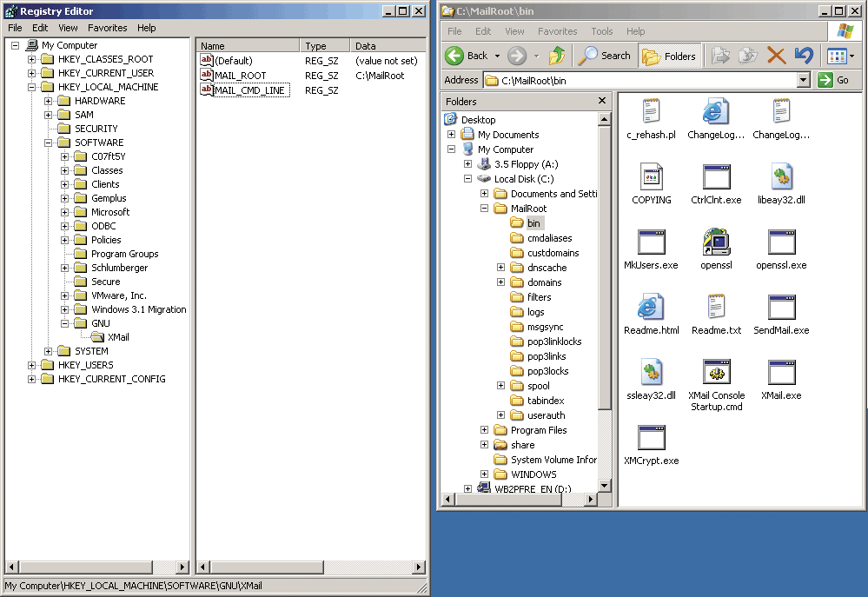868x597 pixels.
Task: Select XMail Console Startup.cmd icon
Action: tap(716, 372)
